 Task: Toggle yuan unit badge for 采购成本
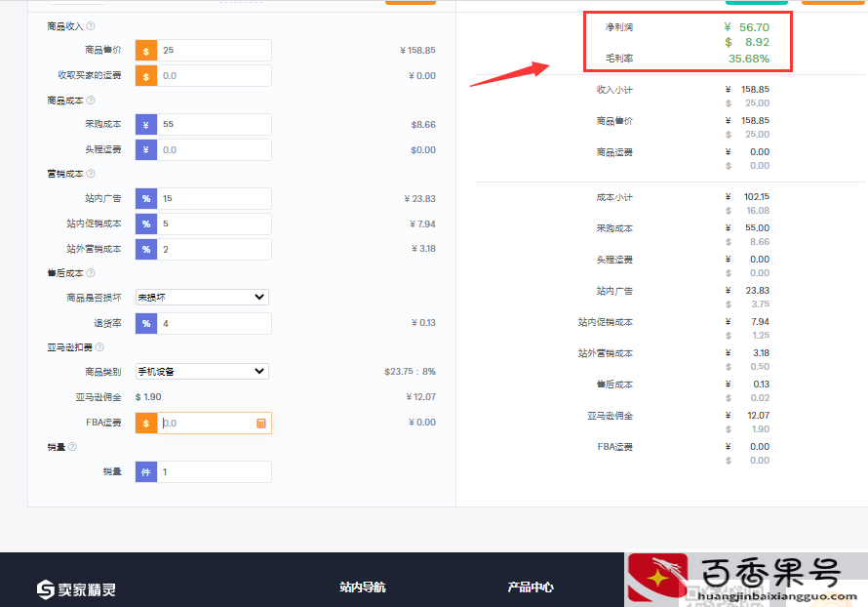[146, 125]
